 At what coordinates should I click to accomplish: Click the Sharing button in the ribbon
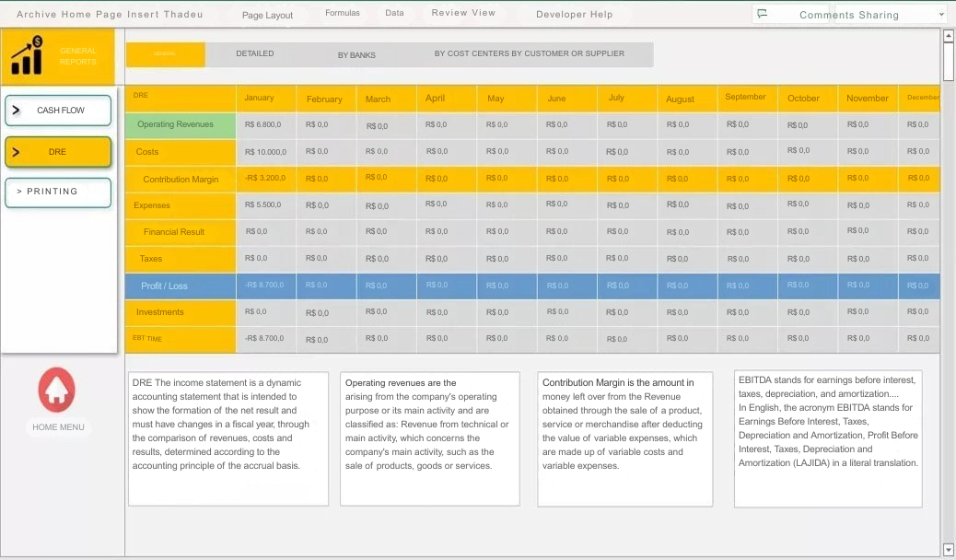878,15
